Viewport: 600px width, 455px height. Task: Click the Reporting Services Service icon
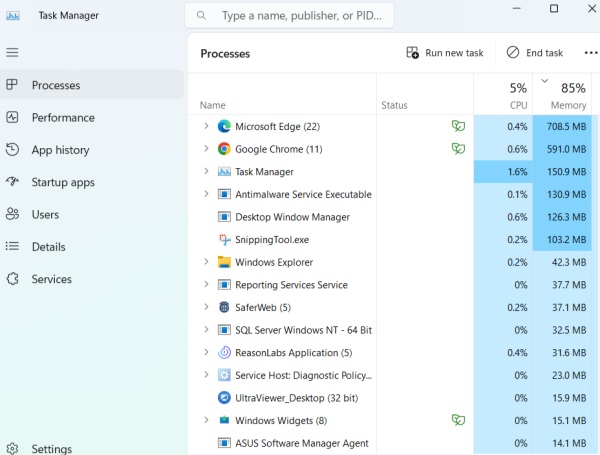click(224, 285)
